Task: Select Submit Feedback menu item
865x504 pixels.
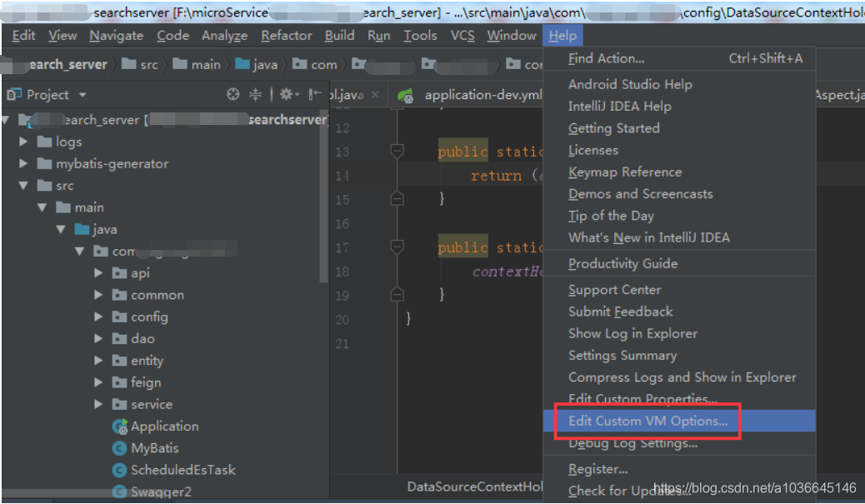Action: 680,312
